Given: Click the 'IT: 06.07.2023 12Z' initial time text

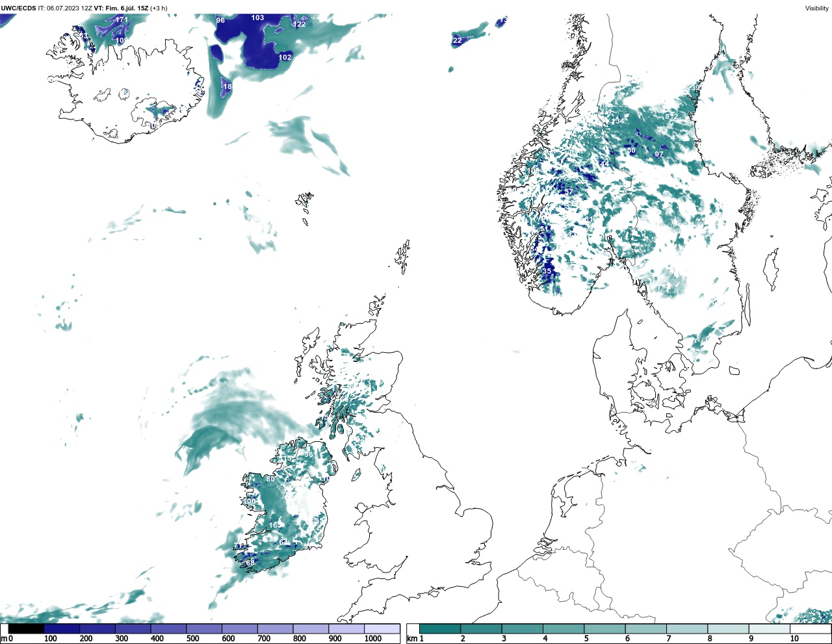Looking at the screenshot, I should click(65, 8).
